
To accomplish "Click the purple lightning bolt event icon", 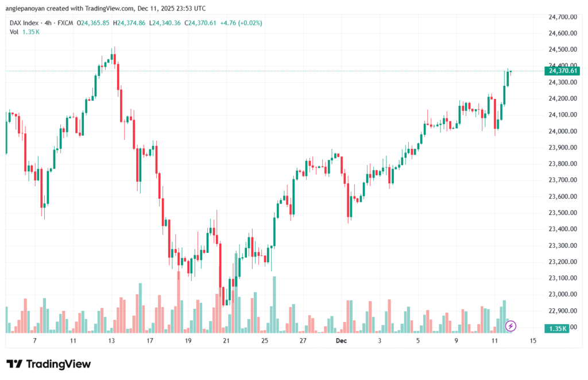I will pyautogui.click(x=511, y=326).
